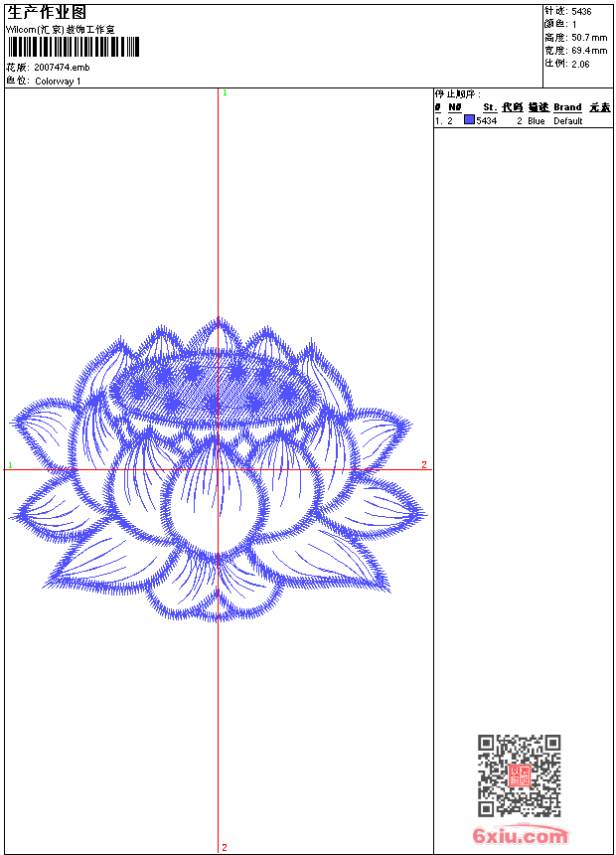Select the 2007474.emb file name text

click(x=61, y=68)
